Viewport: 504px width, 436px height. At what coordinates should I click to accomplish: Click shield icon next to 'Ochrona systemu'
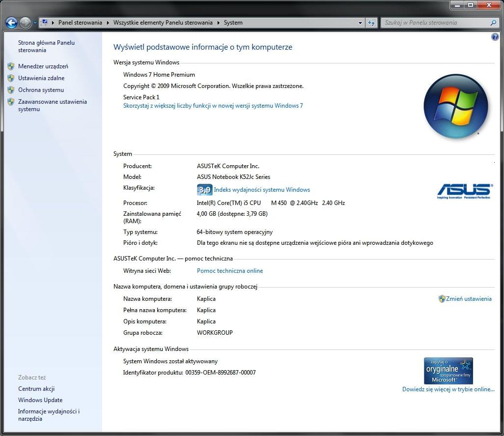tap(11, 90)
